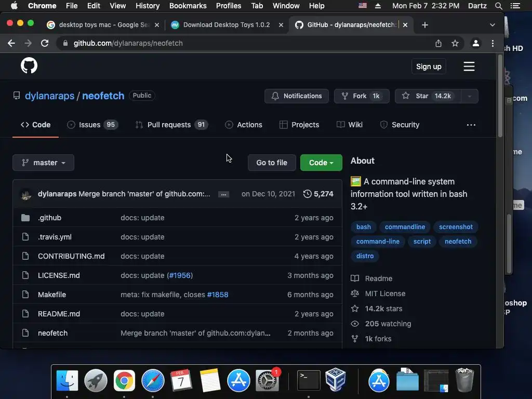
Task: Select the distro topic tag
Action: tap(365, 256)
